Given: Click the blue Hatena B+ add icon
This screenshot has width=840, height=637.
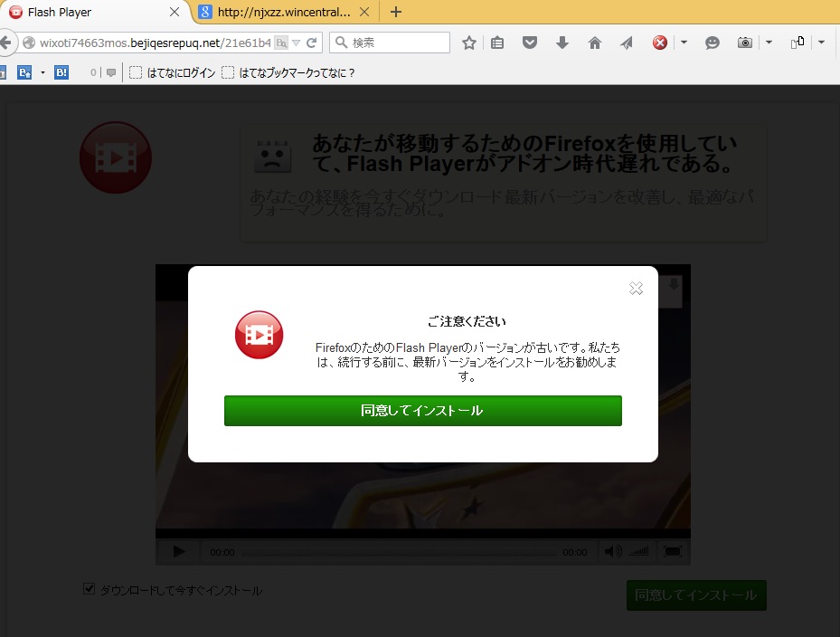Looking at the screenshot, I should tap(24, 72).
